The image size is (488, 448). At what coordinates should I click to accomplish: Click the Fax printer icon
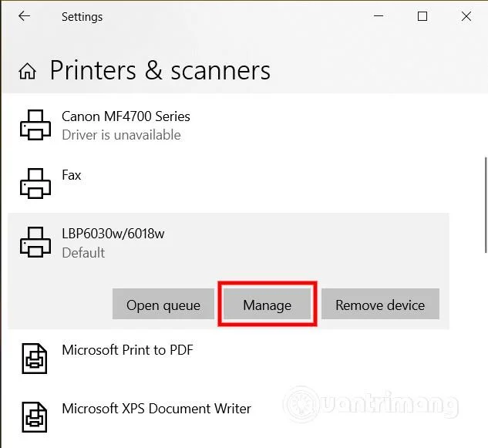[35, 184]
